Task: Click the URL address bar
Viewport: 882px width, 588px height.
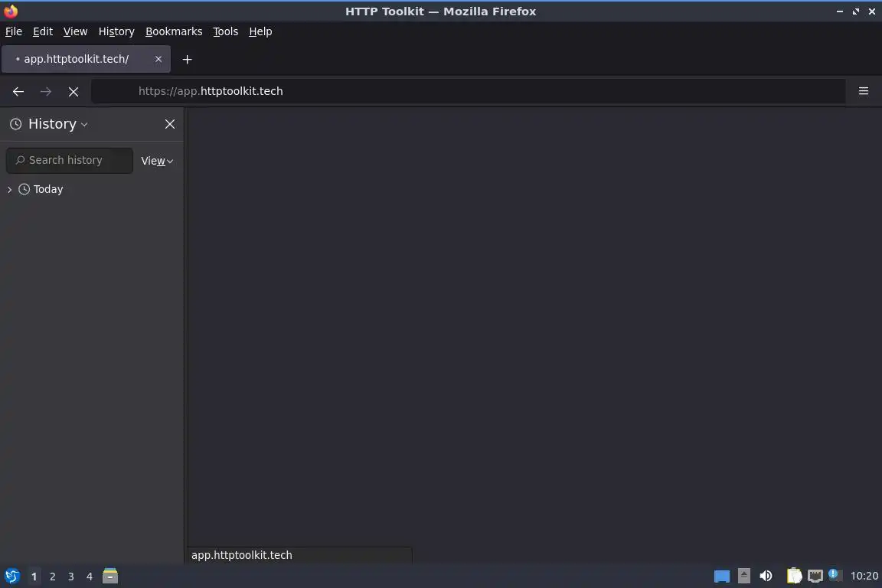Action: (468, 91)
